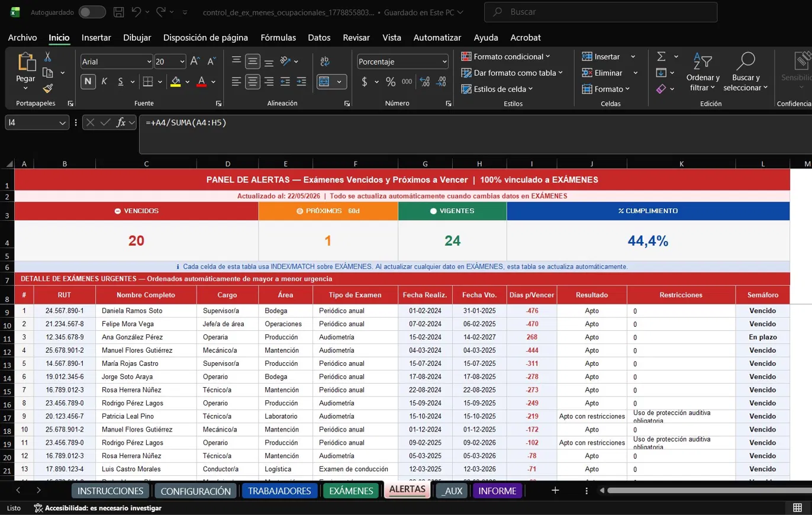Apply thousands separator 000 style
812x515 pixels.
coord(407,82)
